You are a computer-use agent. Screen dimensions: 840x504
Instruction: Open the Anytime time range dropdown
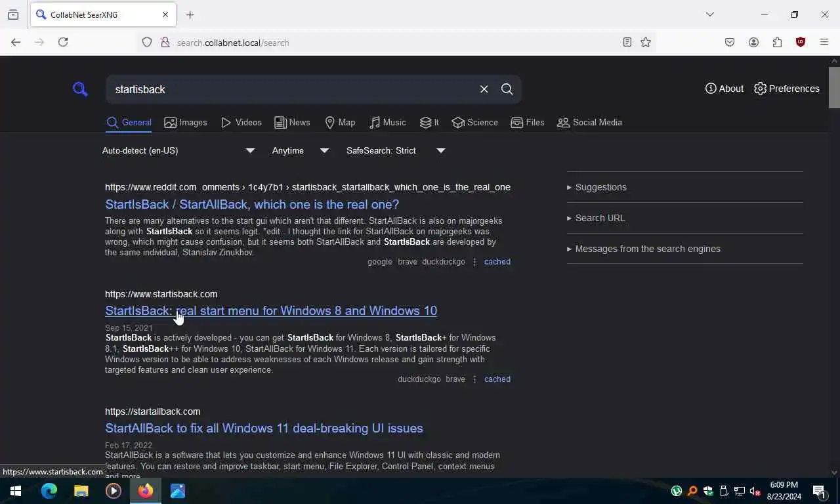click(301, 150)
